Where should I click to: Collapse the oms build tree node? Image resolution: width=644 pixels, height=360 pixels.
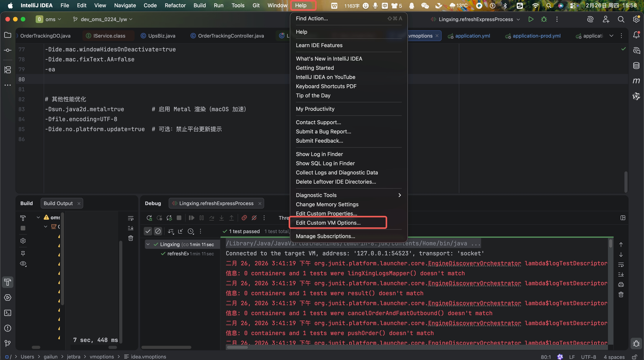pyautogui.click(x=38, y=217)
